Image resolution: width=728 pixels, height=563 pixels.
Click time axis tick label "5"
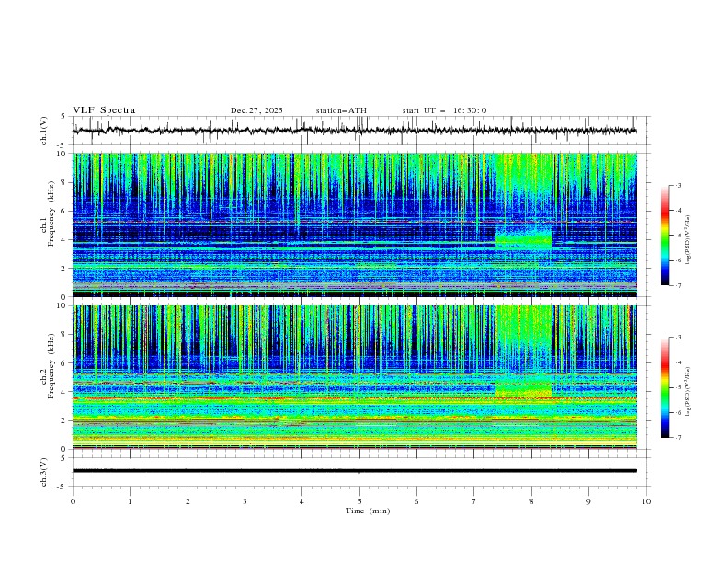(x=359, y=501)
